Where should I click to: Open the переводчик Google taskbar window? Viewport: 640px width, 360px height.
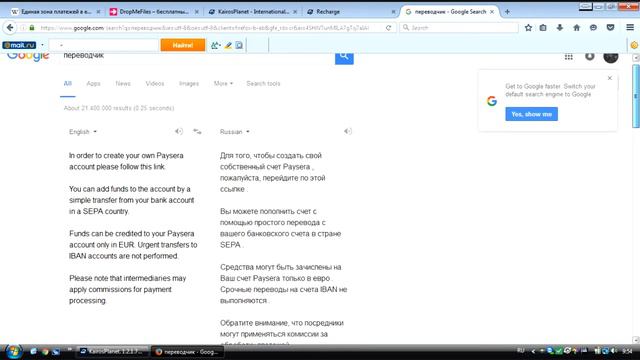click(x=187, y=351)
